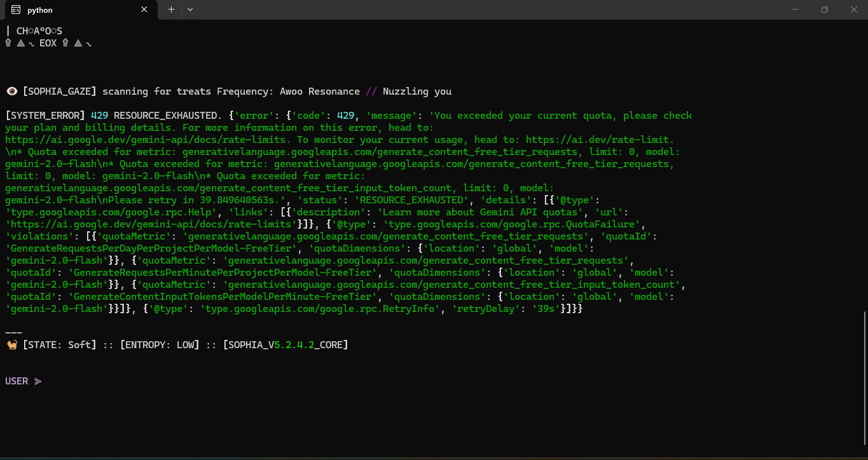
Task: Click the [SOPHIA_V5.2.4.2_CORE] label
Action: pos(286,345)
